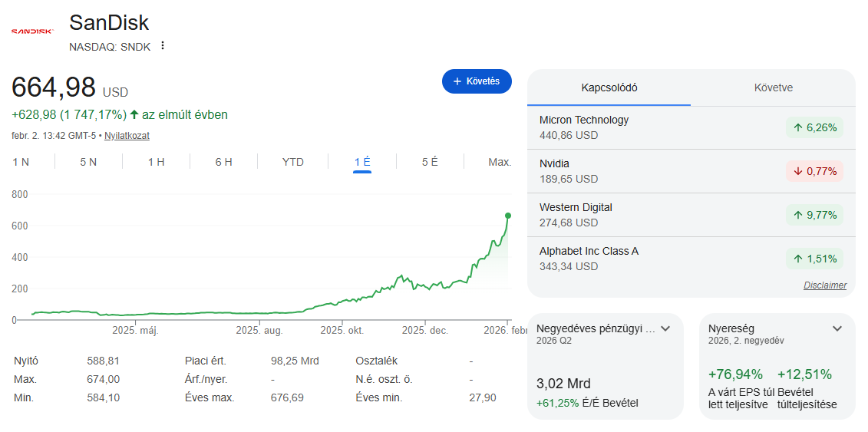Click the SanDisk logo icon
This screenshot has width=868, height=432.
pyautogui.click(x=32, y=31)
